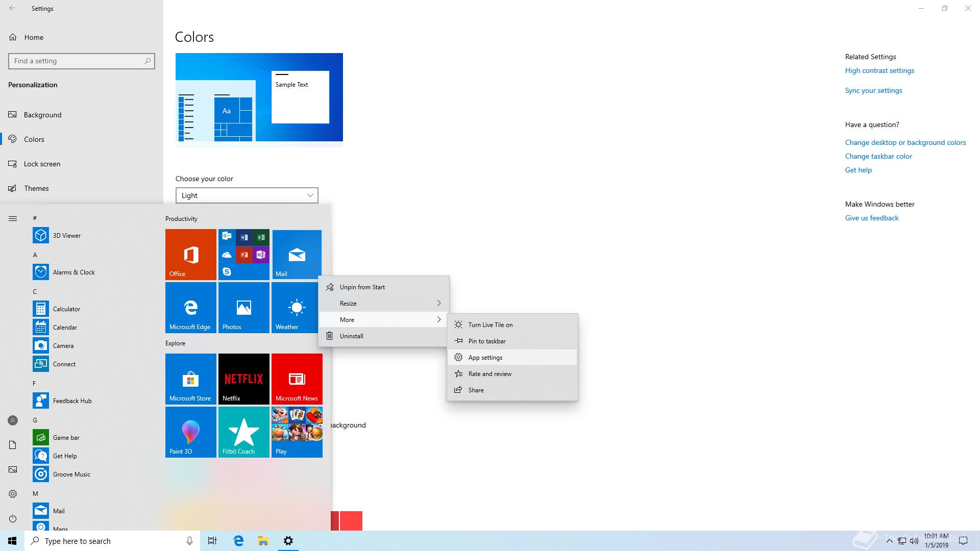980x551 pixels.
Task: Launch Game bar from the app list
Action: click(92, 437)
